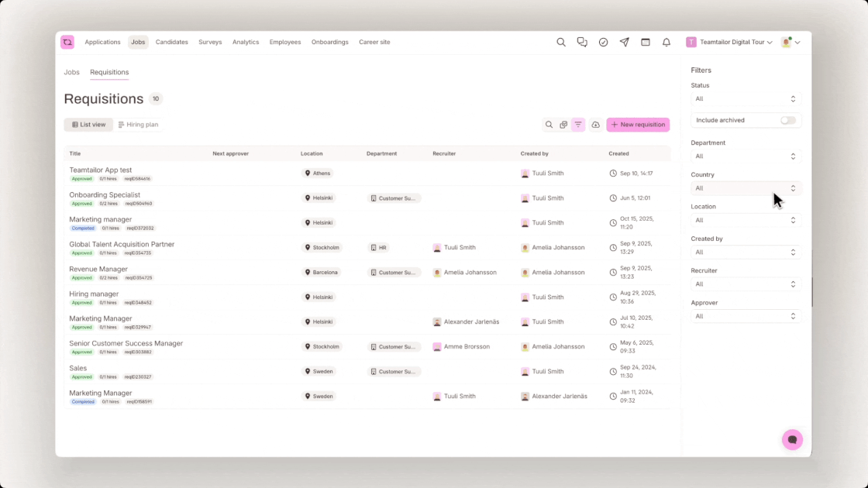Screen dimensions: 868x488
Task: Open the Recruiter filter dropdown
Action: click(746, 284)
